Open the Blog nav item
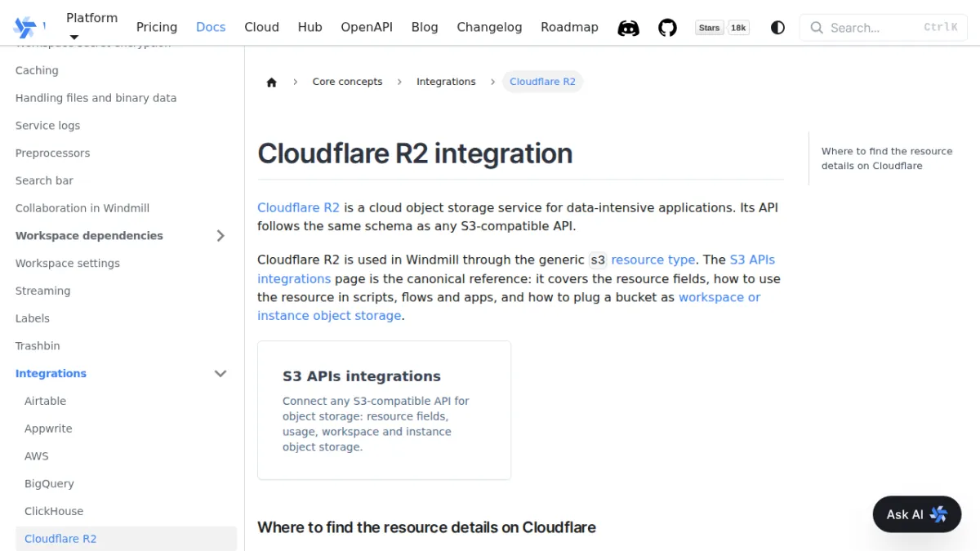The width and height of the screenshot is (980, 551). coord(425,27)
